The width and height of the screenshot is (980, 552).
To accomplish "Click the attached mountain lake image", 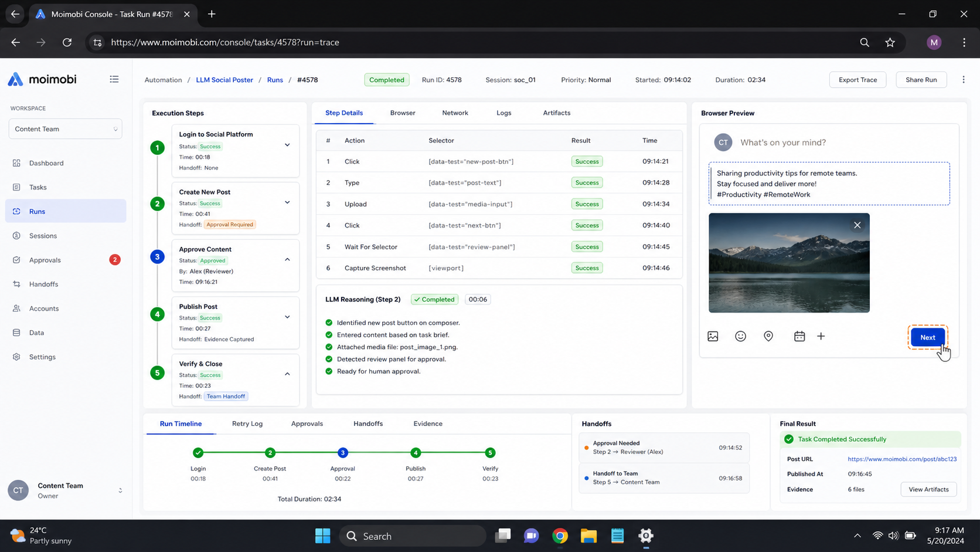I will (x=789, y=263).
